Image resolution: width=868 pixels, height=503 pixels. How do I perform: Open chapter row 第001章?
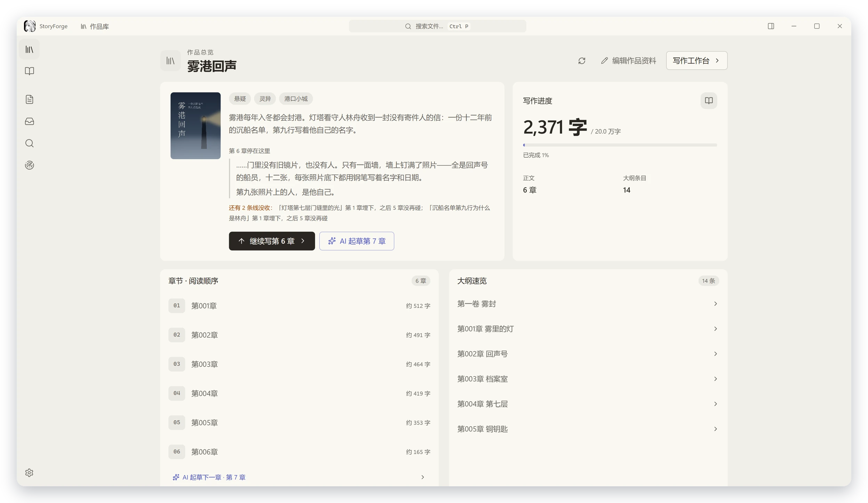[x=299, y=306]
